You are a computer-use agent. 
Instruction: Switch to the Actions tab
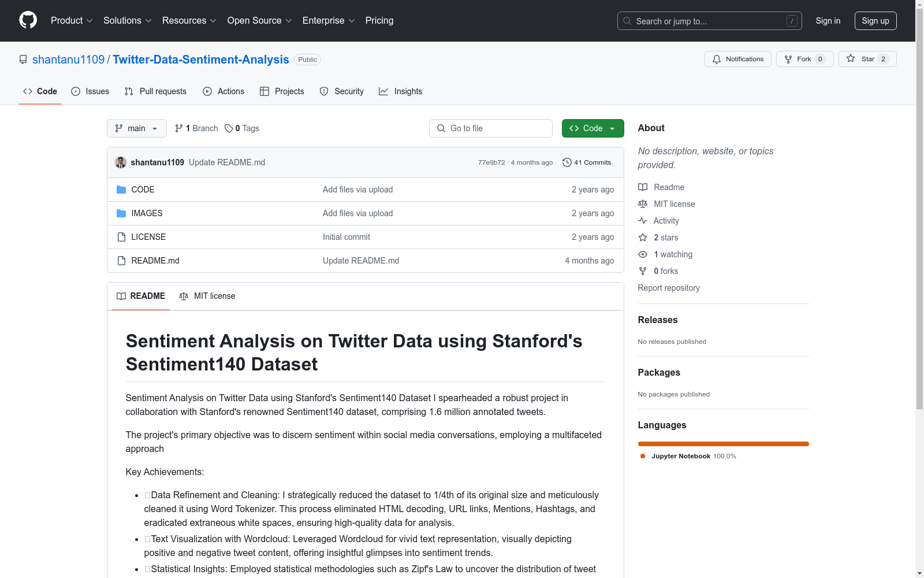[x=223, y=91]
